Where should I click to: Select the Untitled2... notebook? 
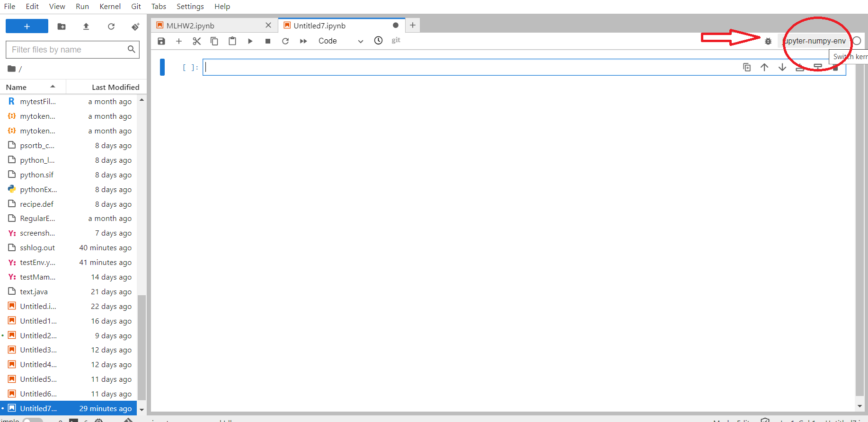69,336
